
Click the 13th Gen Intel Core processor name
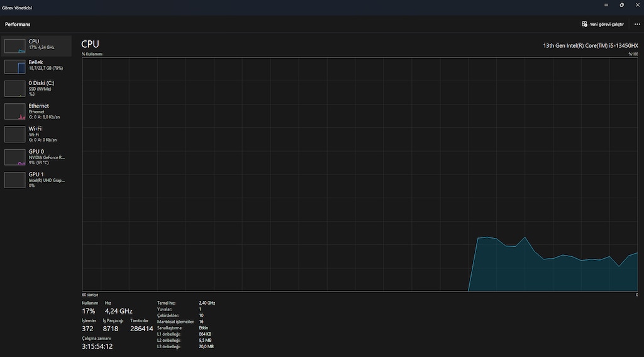(x=591, y=46)
